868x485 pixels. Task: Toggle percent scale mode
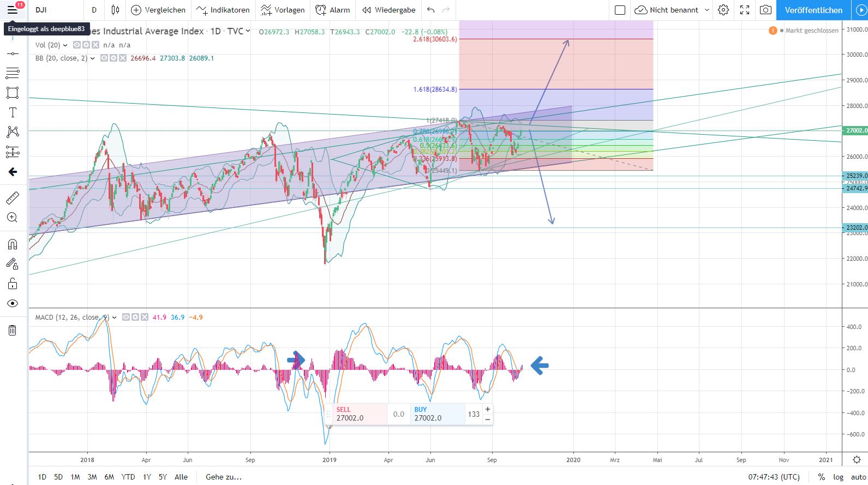822,477
